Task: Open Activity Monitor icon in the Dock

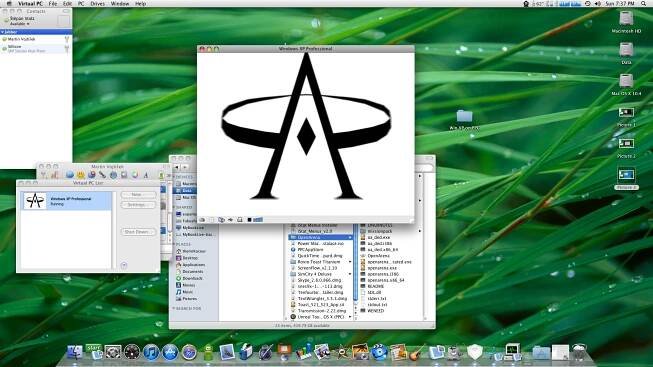Action: tap(512, 352)
